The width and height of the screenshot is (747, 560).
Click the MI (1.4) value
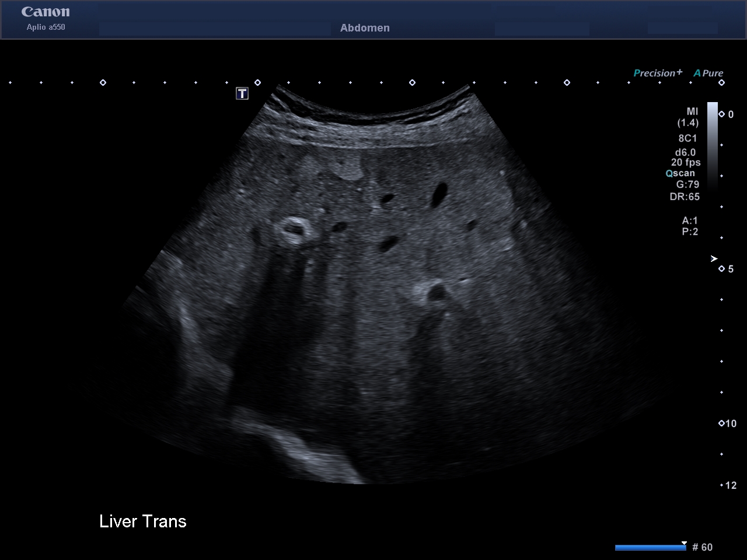coord(688,117)
